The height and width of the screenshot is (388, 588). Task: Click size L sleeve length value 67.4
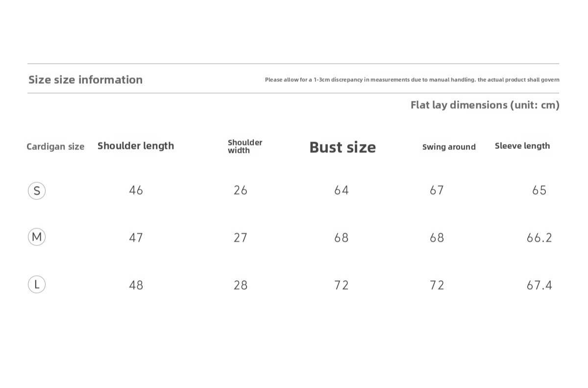click(539, 285)
